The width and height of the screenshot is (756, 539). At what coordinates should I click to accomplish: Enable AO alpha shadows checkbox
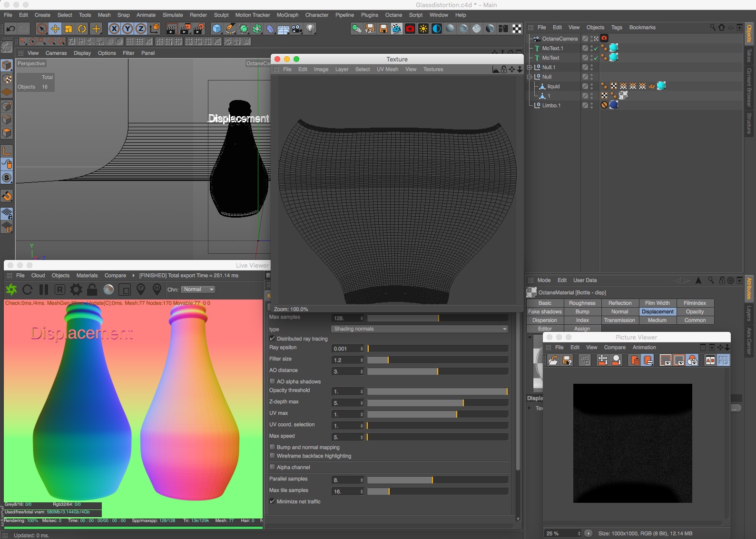coord(273,381)
